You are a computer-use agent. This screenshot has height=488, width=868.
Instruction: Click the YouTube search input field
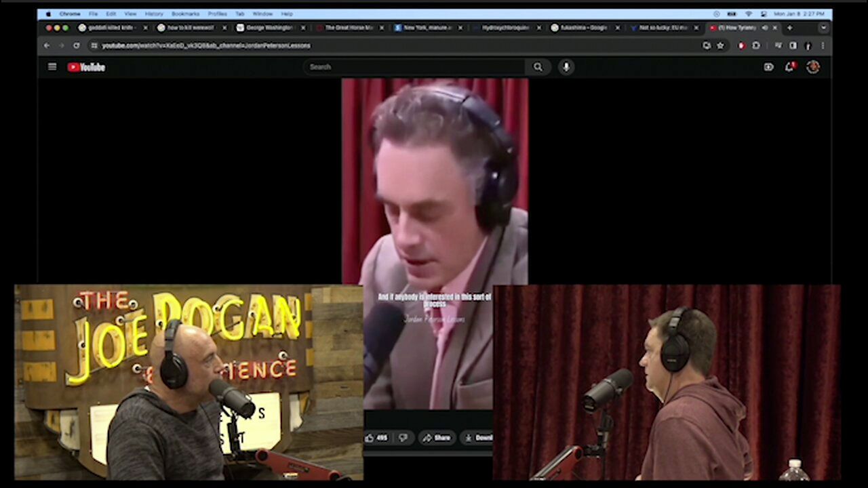(x=414, y=66)
